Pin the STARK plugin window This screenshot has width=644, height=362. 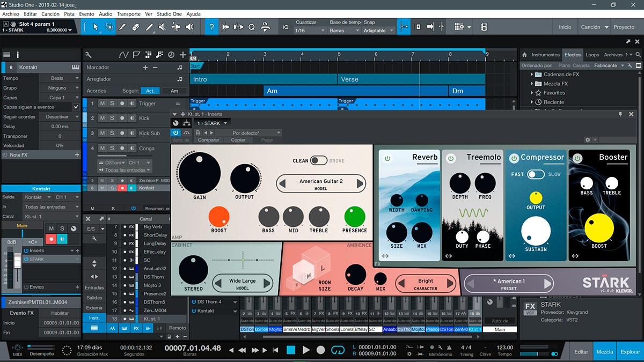point(620,114)
